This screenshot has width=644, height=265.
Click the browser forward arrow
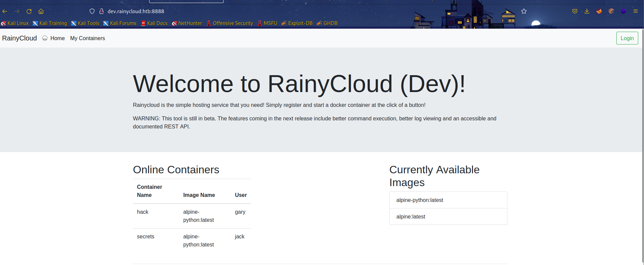point(17,11)
